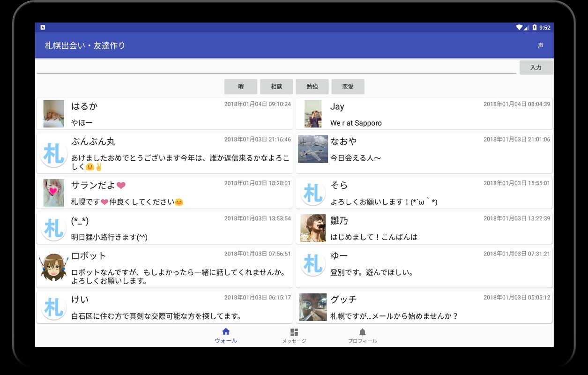Viewport: 588px width, 375px height.
Task: Tap the 声 menu item in header
Action: coord(541,45)
